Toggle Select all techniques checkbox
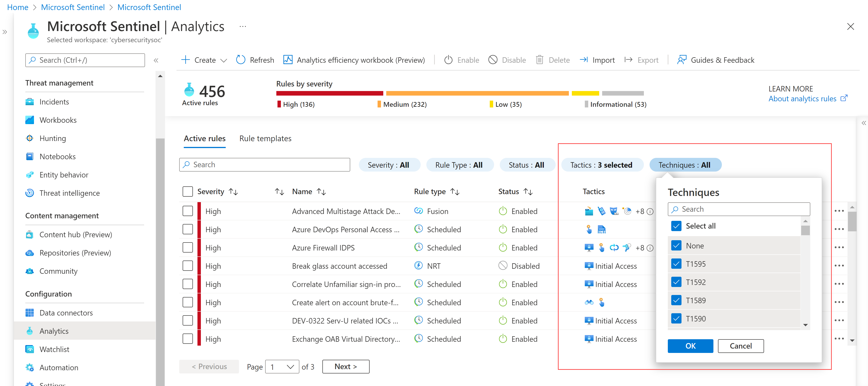Image resolution: width=868 pixels, height=386 pixels. tap(676, 226)
